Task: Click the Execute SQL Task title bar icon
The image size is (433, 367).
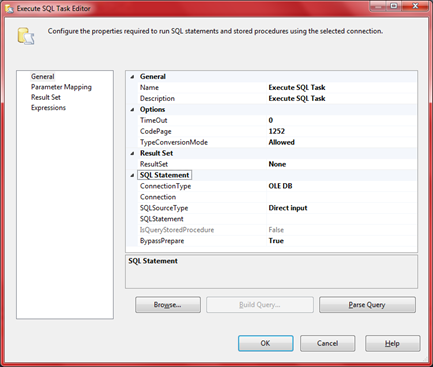Action: click(9, 9)
